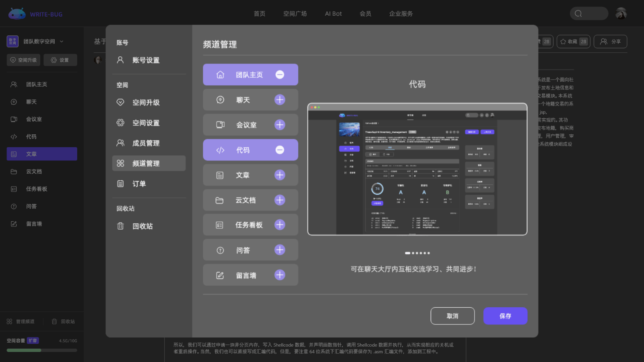Open the AI Bot menu item

[333, 13]
